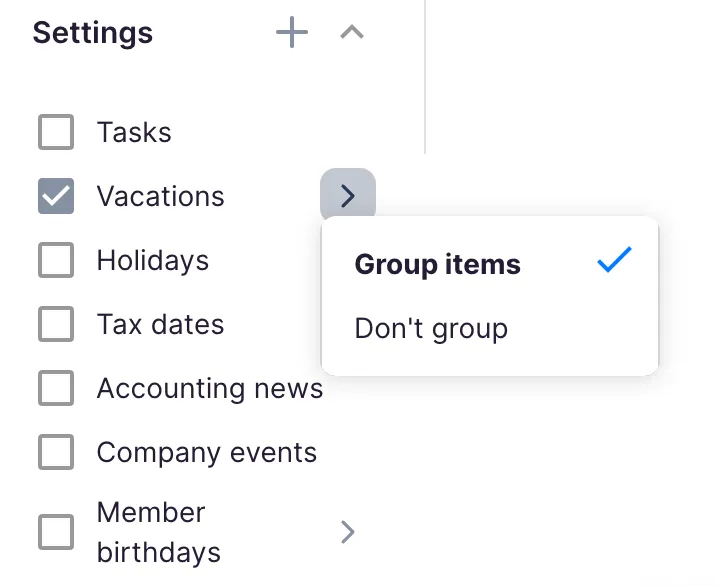Click the blue checkmark next to Group items

pyautogui.click(x=614, y=262)
